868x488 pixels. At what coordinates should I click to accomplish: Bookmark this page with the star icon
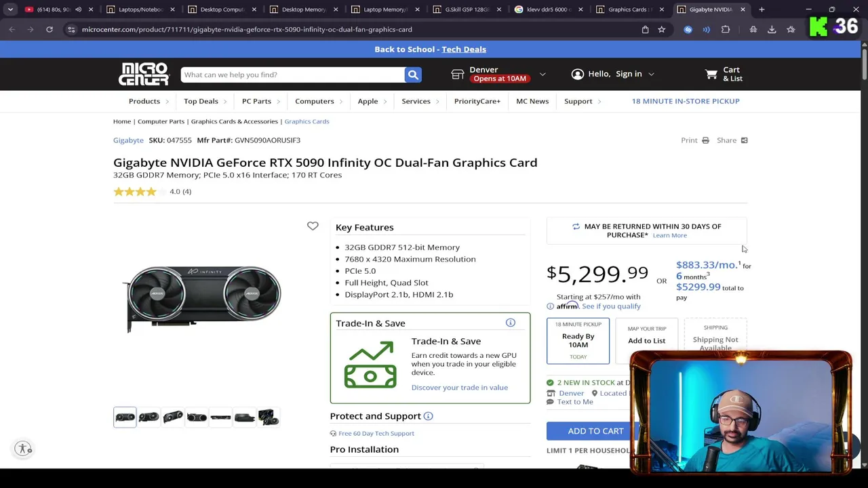click(661, 29)
